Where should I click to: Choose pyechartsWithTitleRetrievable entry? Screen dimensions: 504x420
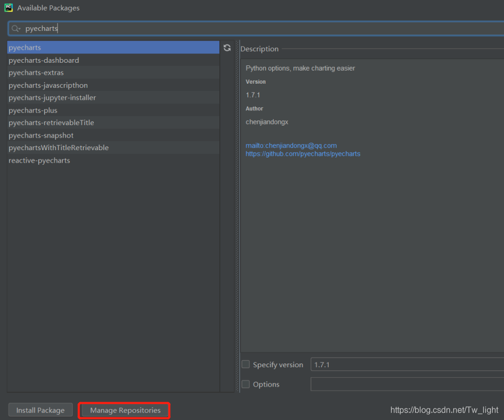[113, 148]
